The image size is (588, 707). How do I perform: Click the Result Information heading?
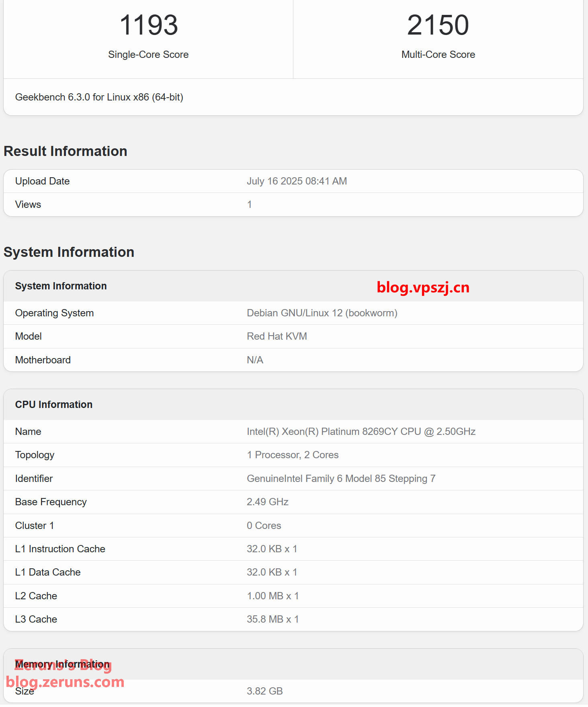tap(66, 151)
